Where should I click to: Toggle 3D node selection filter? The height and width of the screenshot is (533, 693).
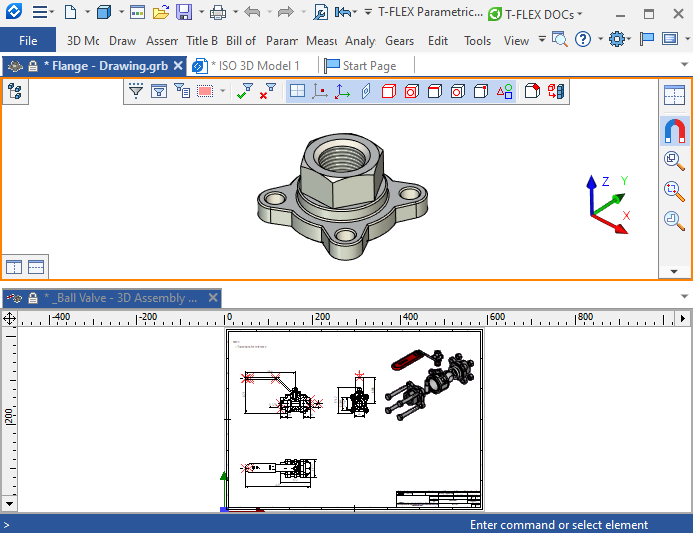pos(320,91)
